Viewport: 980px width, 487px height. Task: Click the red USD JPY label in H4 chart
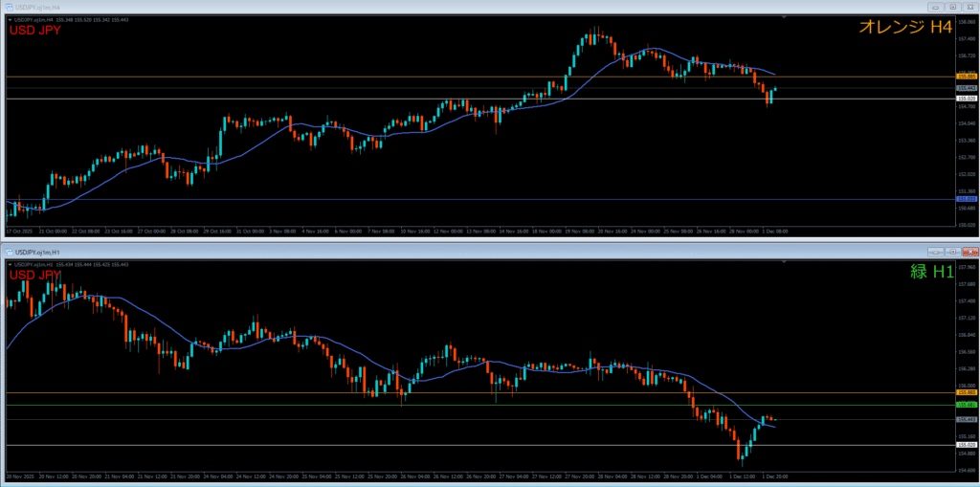point(36,31)
